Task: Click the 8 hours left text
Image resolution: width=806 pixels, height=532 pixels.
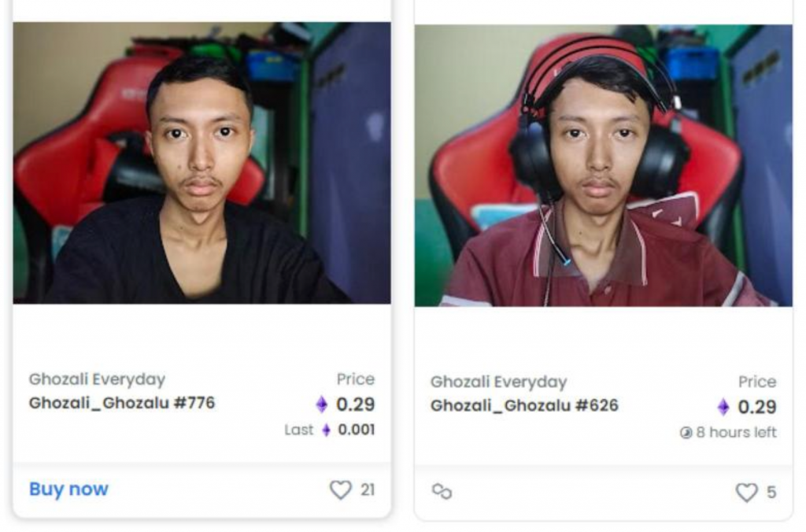Action: coord(736,433)
